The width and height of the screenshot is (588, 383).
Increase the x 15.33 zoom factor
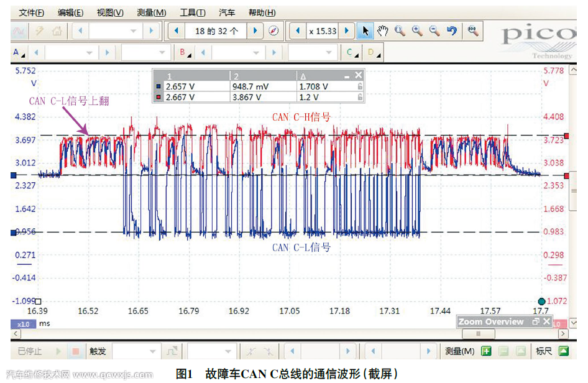(x=346, y=31)
